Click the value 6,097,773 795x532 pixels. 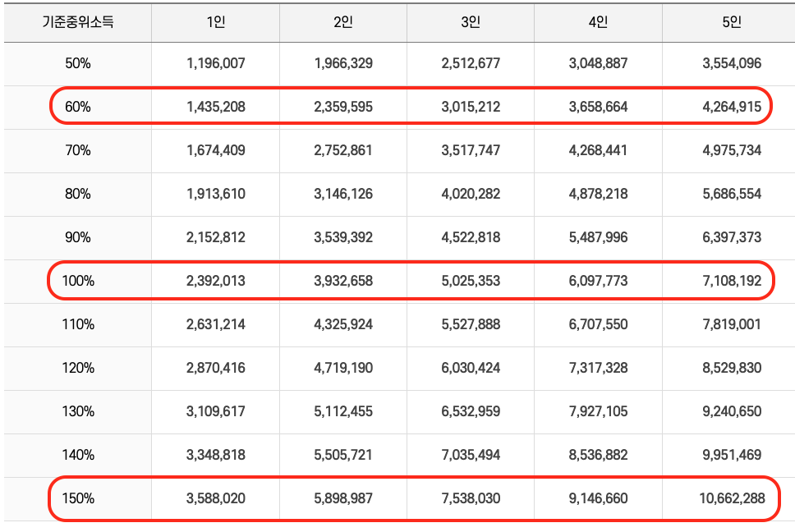point(598,281)
